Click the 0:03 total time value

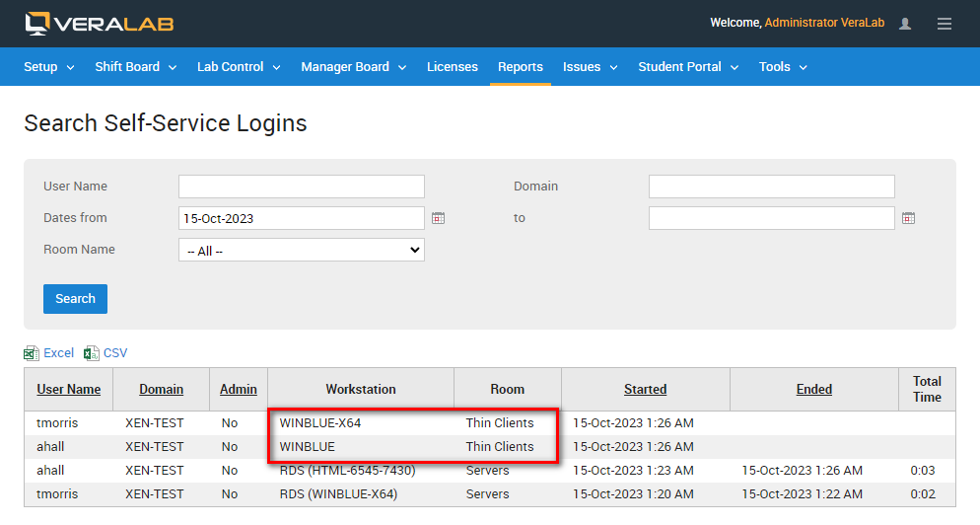pyautogui.click(x=923, y=471)
